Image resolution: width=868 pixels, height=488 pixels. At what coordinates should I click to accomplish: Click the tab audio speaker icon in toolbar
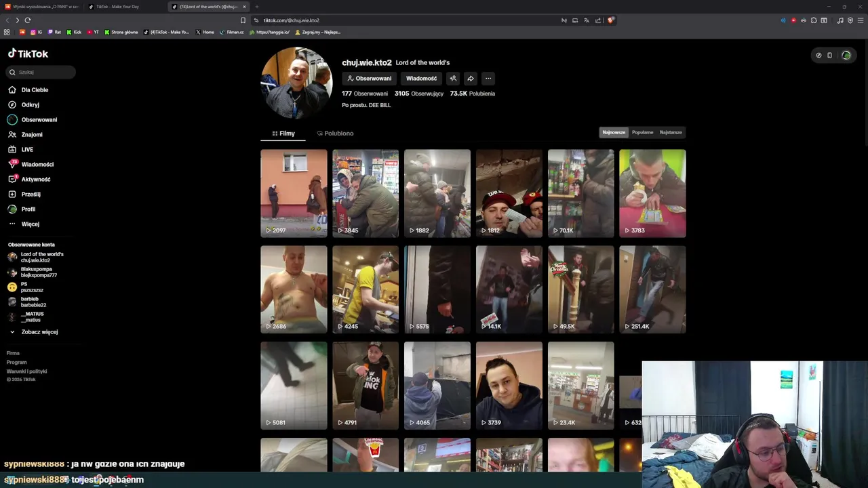click(783, 20)
